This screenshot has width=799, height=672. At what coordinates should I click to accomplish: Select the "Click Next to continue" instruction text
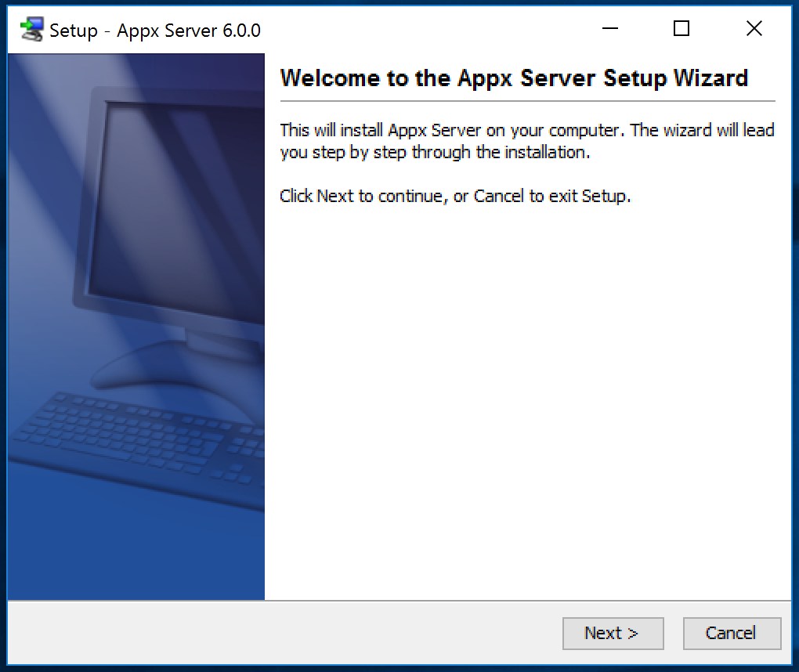click(455, 196)
